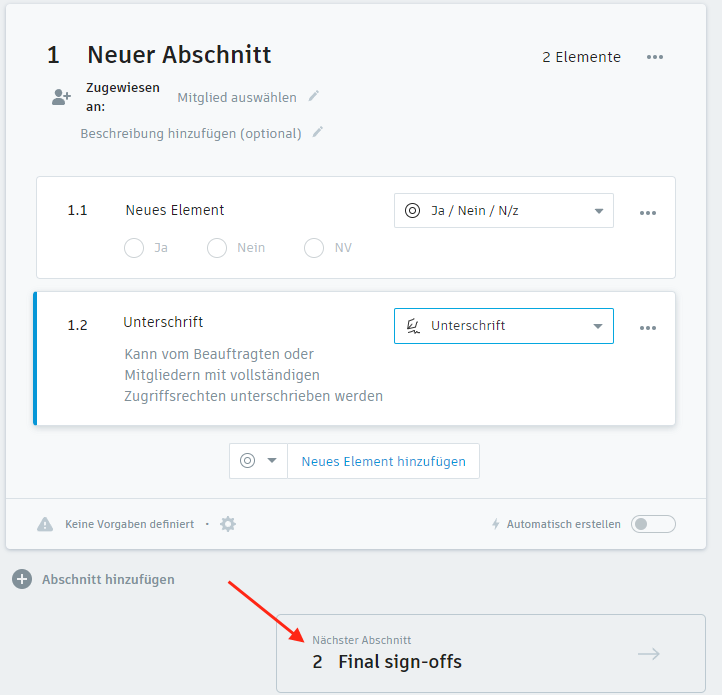Open the Unterschrift type dropdown
722x695 pixels.
click(503, 326)
